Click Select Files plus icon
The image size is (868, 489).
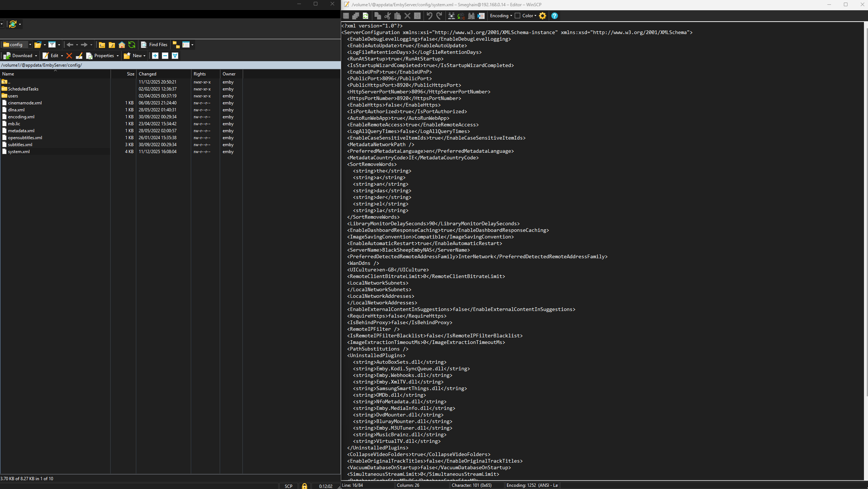point(155,56)
